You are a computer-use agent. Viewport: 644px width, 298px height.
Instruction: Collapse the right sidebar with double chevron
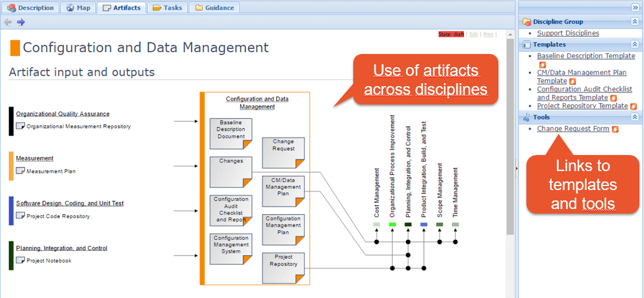click(635, 8)
